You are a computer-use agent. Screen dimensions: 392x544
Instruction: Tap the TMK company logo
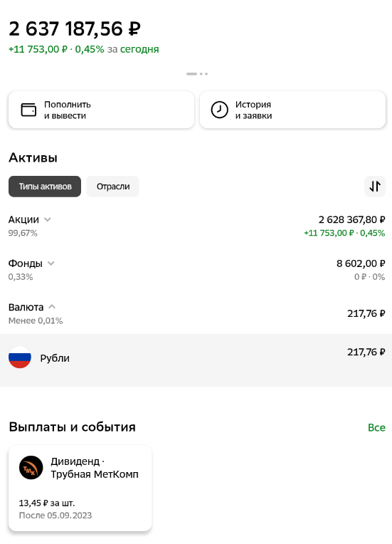31,467
